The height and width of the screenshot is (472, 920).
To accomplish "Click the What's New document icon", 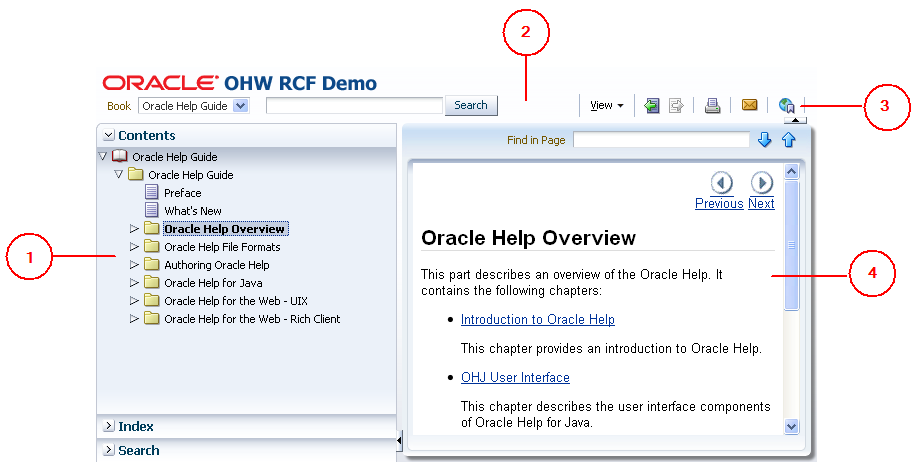I will pos(151,210).
